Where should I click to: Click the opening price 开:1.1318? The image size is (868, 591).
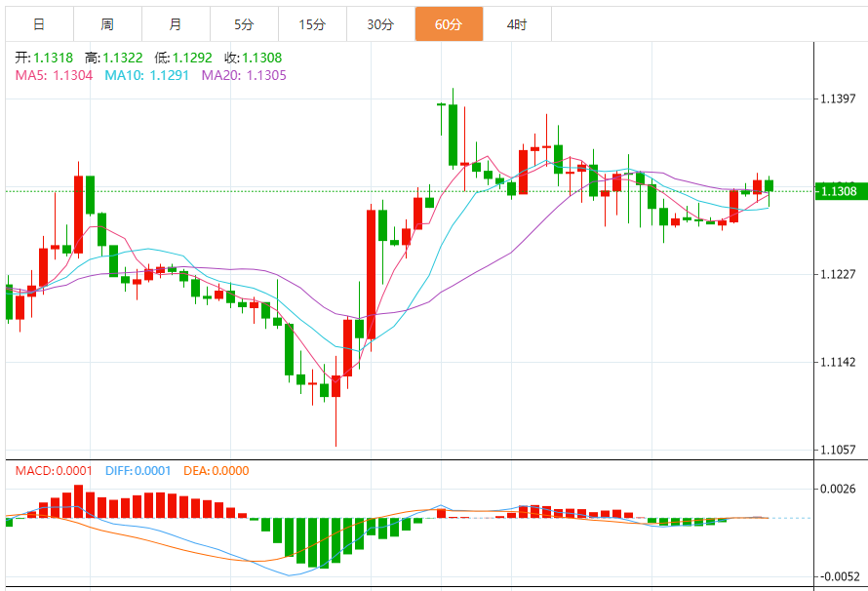click(x=44, y=58)
